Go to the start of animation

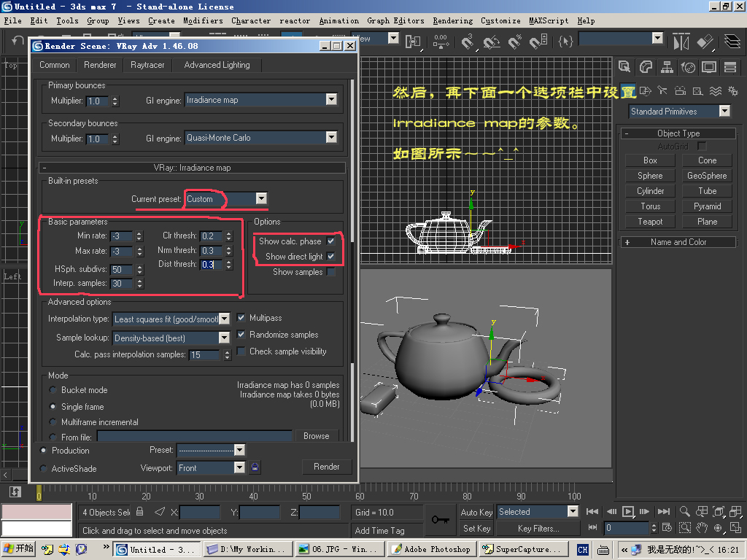pos(592,511)
